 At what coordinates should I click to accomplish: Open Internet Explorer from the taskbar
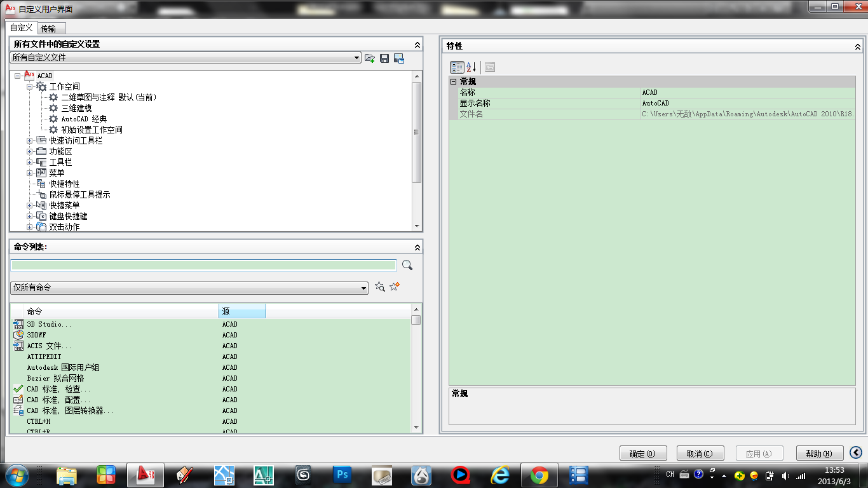click(x=500, y=475)
